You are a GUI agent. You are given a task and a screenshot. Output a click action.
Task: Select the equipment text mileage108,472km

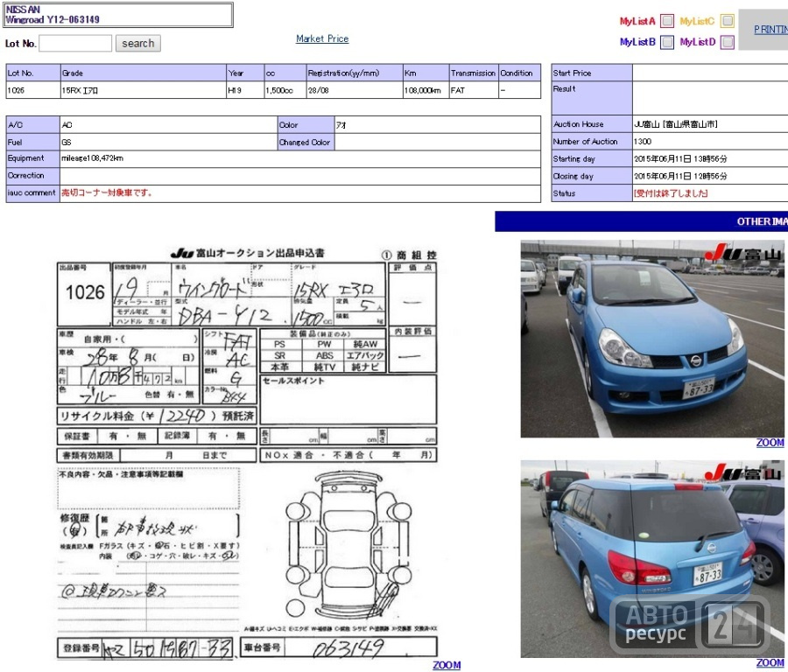(x=93, y=158)
